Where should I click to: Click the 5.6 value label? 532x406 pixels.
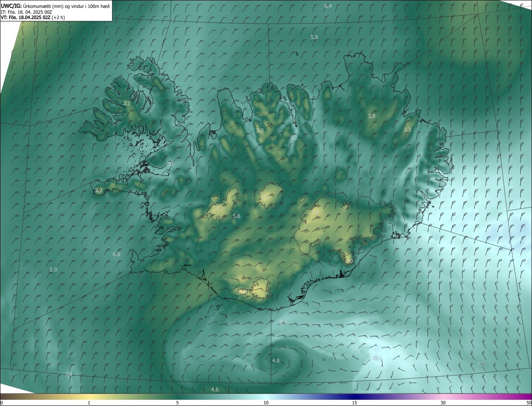coord(236,216)
